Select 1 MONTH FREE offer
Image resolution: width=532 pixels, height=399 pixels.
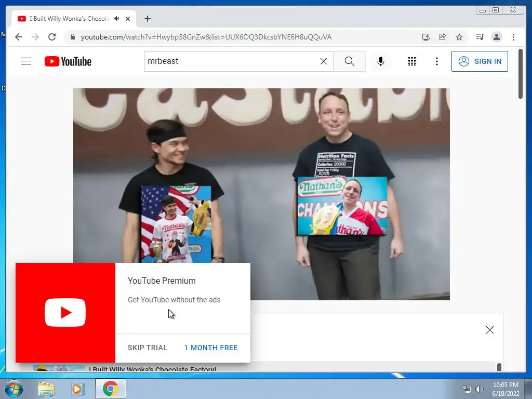click(211, 348)
